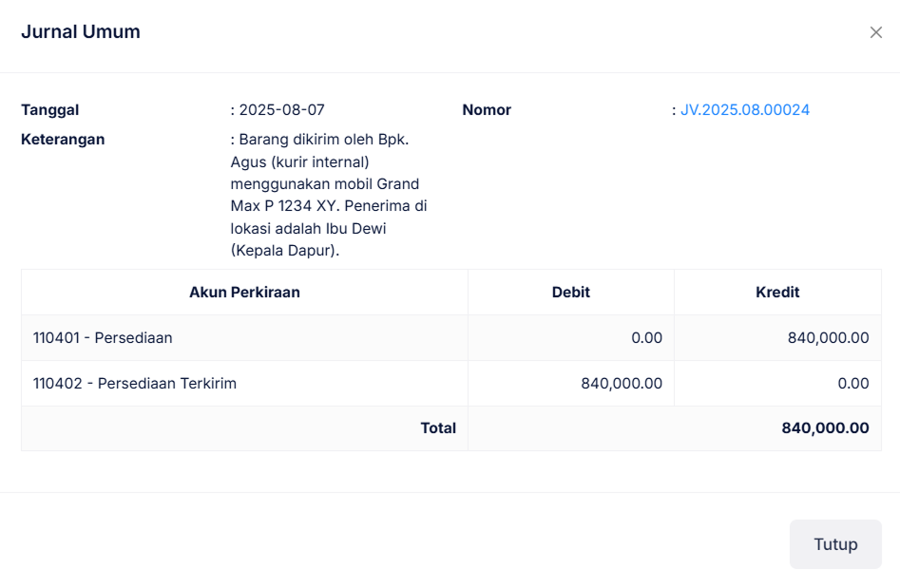Click the date value 2025-08-07
The image size is (900, 588).
[281, 110]
